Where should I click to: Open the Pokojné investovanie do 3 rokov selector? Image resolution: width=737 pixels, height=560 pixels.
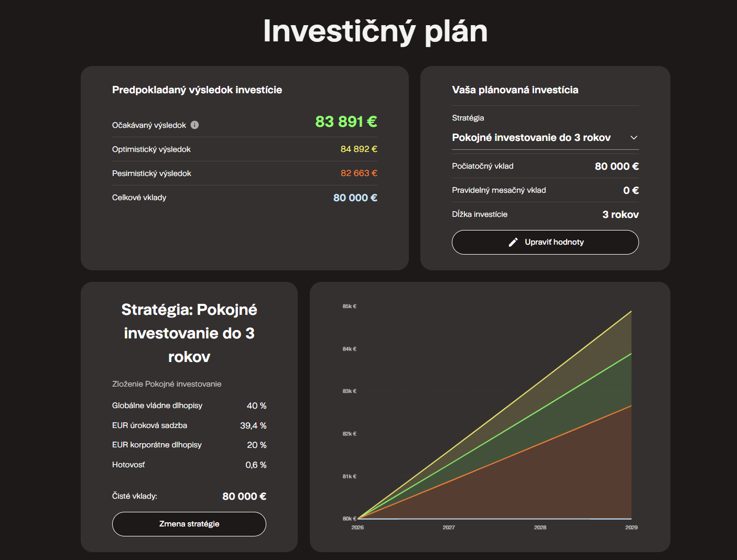click(x=545, y=138)
